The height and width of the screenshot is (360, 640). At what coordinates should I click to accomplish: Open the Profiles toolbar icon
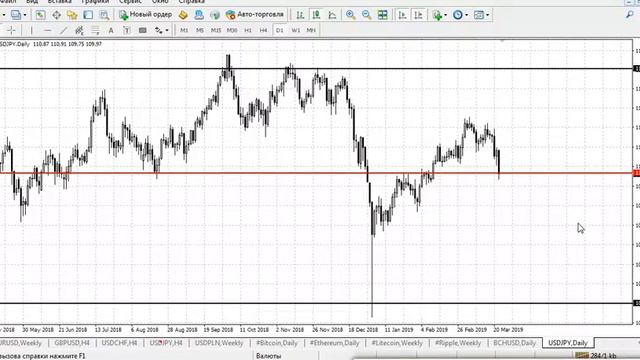click(16, 15)
